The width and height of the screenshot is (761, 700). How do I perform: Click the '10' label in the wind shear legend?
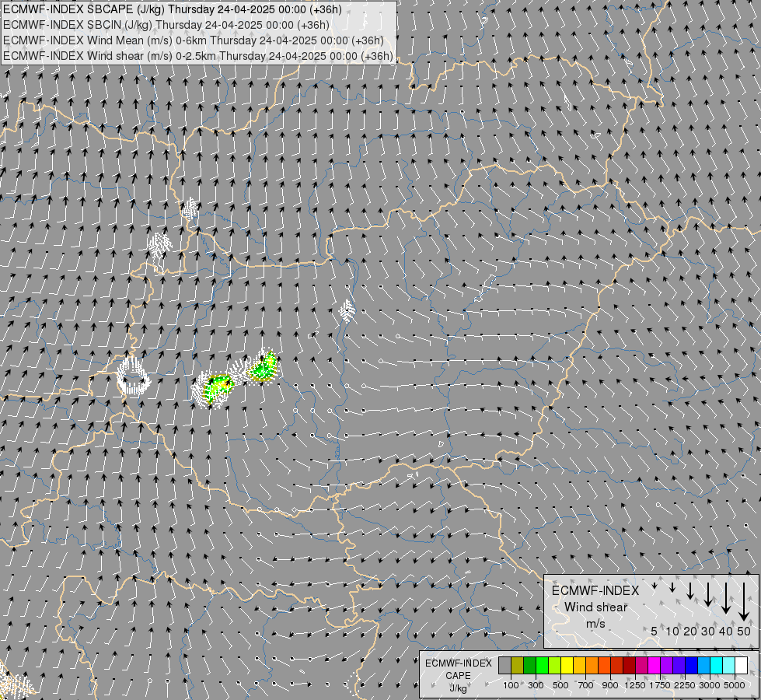click(x=672, y=631)
